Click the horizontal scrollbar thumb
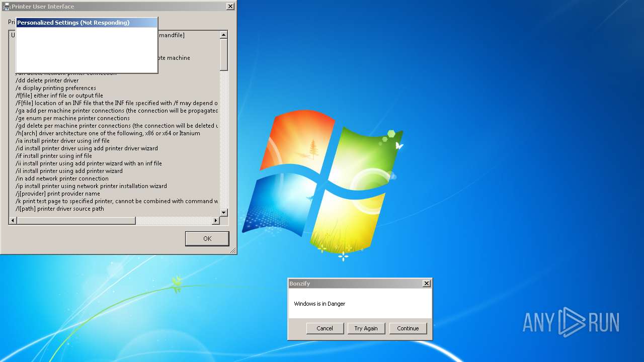644x362 pixels. [x=76, y=221]
